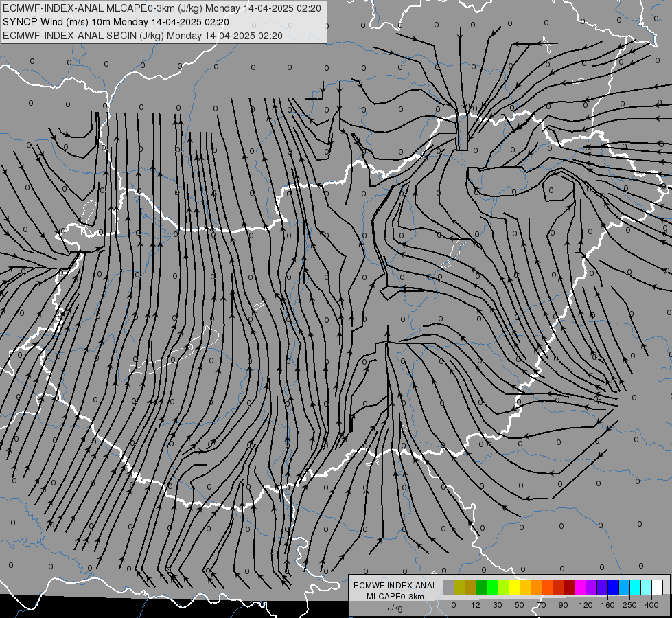Click the legend scale value 50
Image resolution: width=672 pixels, height=618 pixels.
[520, 605]
